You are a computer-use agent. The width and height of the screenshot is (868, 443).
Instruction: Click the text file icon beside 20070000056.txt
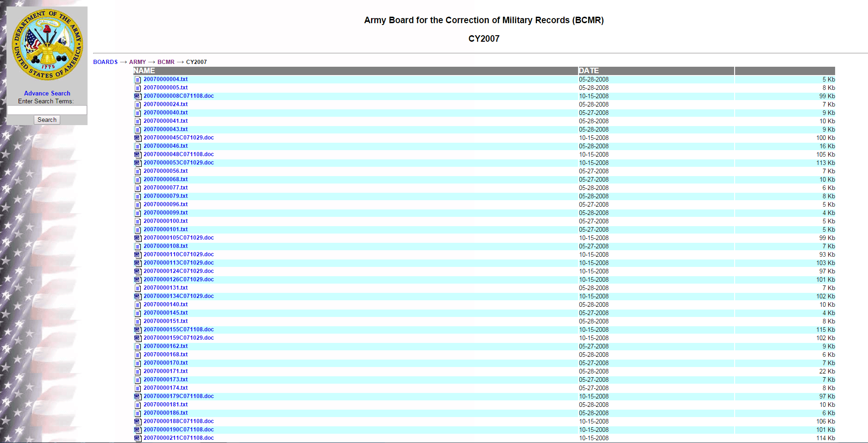pos(138,171)
